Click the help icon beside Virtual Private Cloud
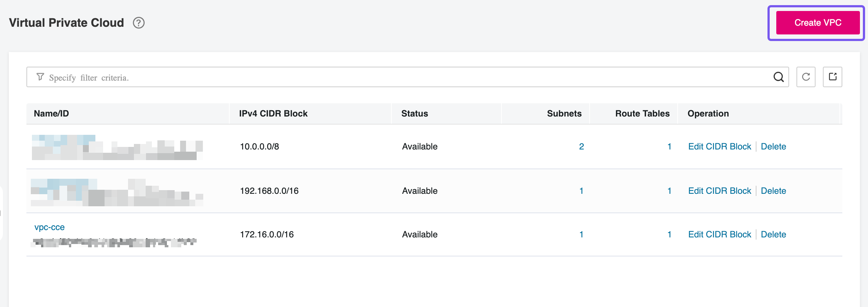 [139, 23]
